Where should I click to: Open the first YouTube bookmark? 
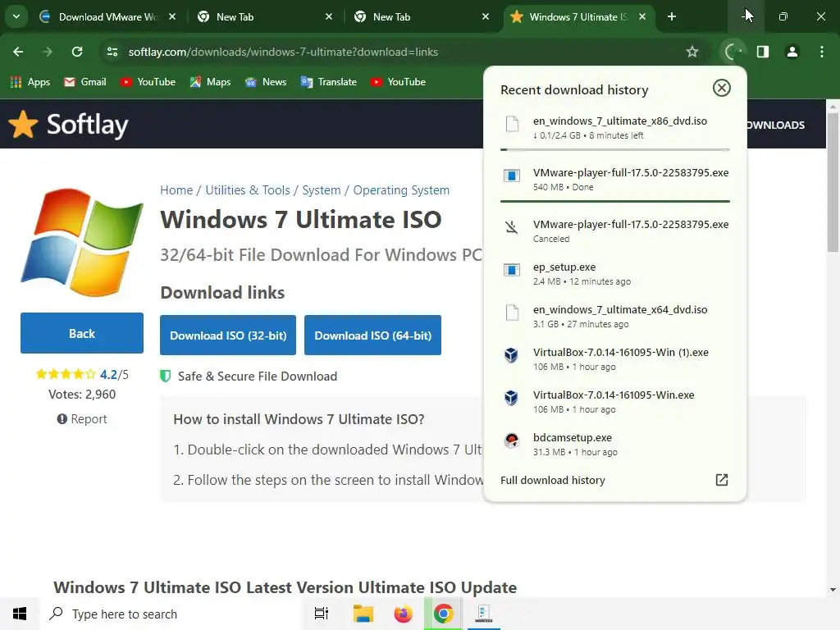(148, 82)
